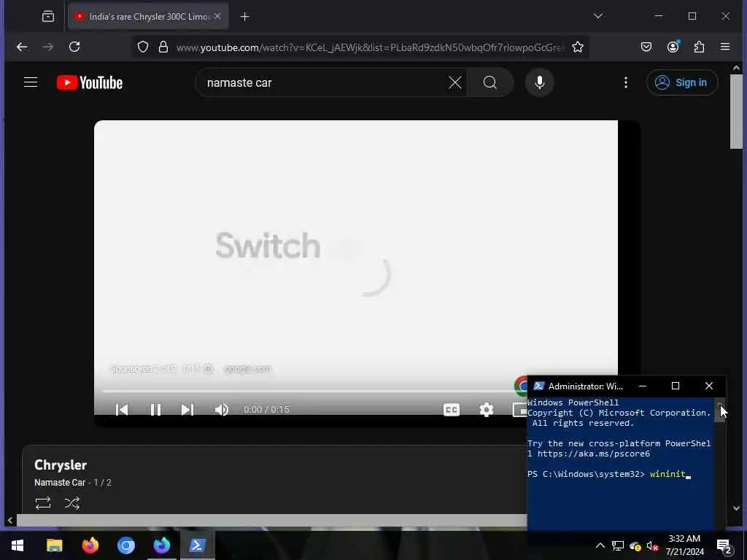Bookmark this page with the star
Viewport: 747px width, 560px height.
pyautogui.click(x=578, y=47)
